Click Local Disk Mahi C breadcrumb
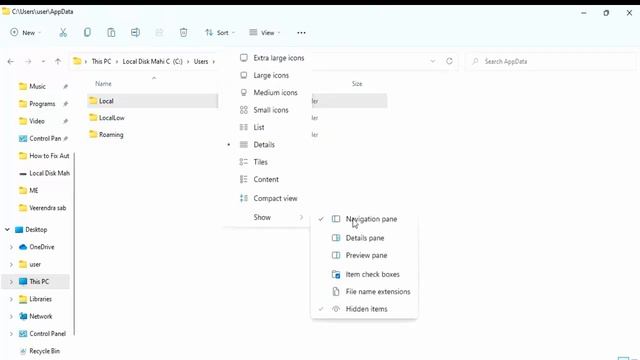The image size is (640, 360). coord(153,62)
